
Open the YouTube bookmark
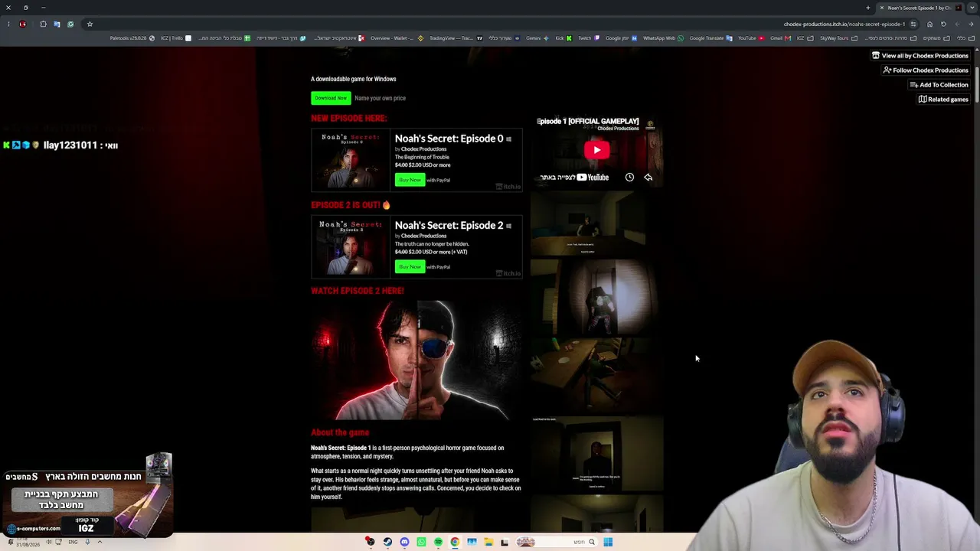[750, 38]
